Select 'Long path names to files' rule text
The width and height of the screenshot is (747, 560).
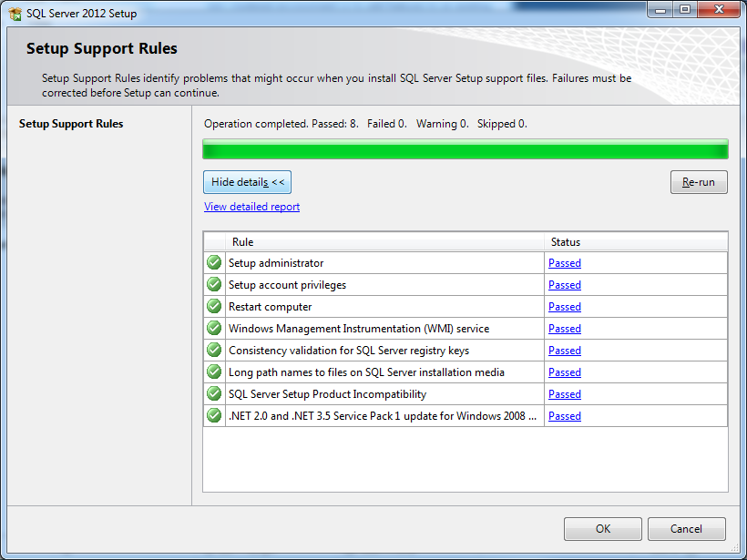[x=366, y=372]
